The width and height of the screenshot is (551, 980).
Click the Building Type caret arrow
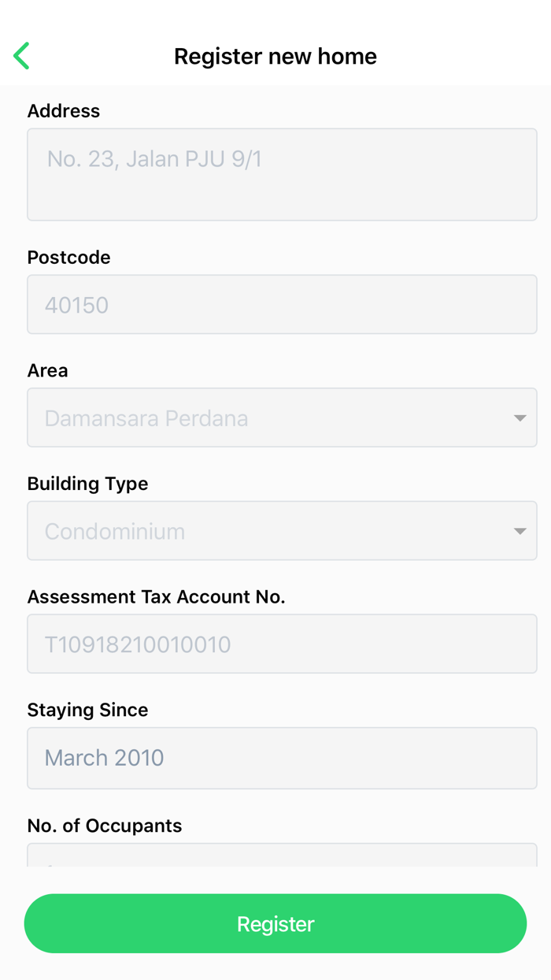click(520, 531)
